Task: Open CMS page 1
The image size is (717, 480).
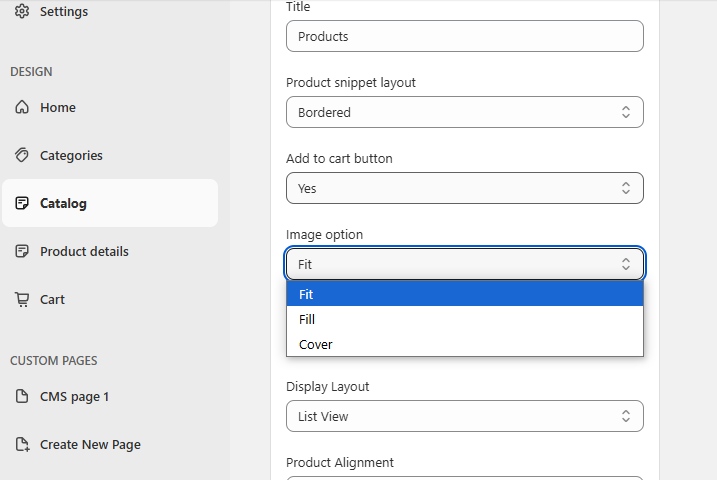Action: [x=110, y=396]
